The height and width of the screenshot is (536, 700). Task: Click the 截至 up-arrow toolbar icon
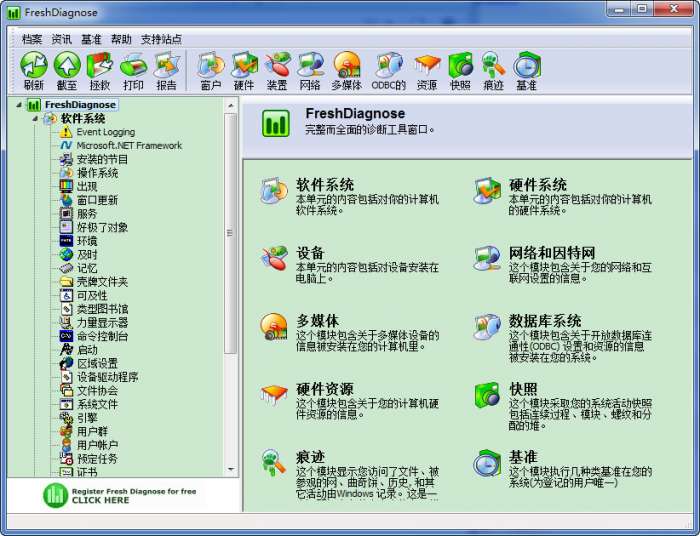pyautogui.click(x=67, y=71)
